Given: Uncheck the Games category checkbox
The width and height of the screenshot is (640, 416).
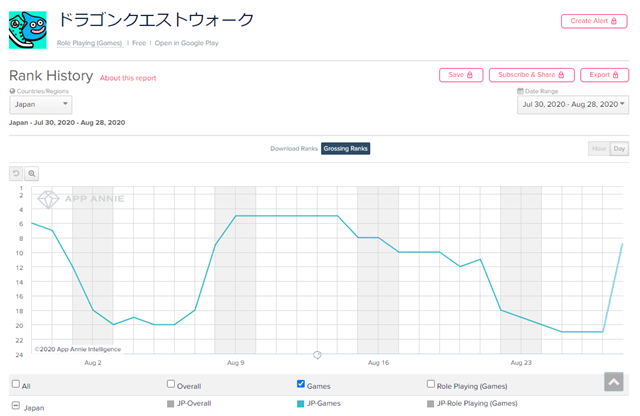Looking at the screenshot, I should [301, 384].
